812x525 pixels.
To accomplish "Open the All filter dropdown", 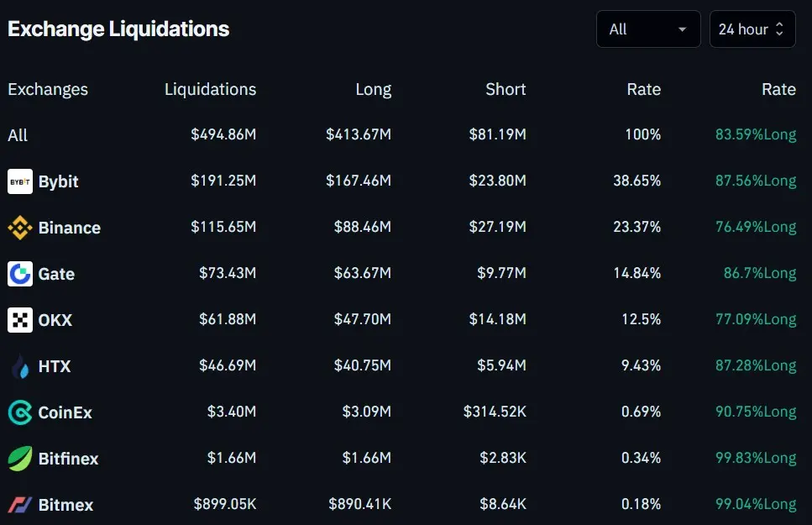I will coord(647,29).
